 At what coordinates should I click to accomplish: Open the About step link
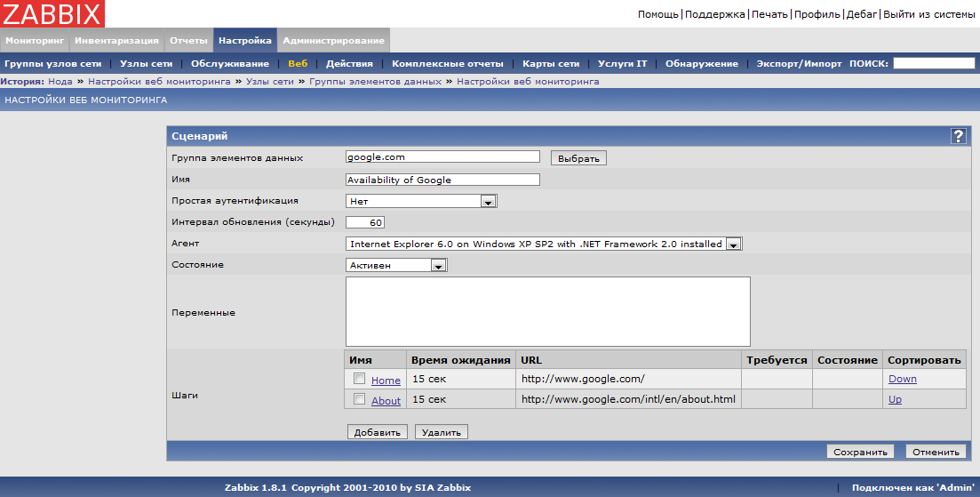pyautogui.click(x=386, y=401)
